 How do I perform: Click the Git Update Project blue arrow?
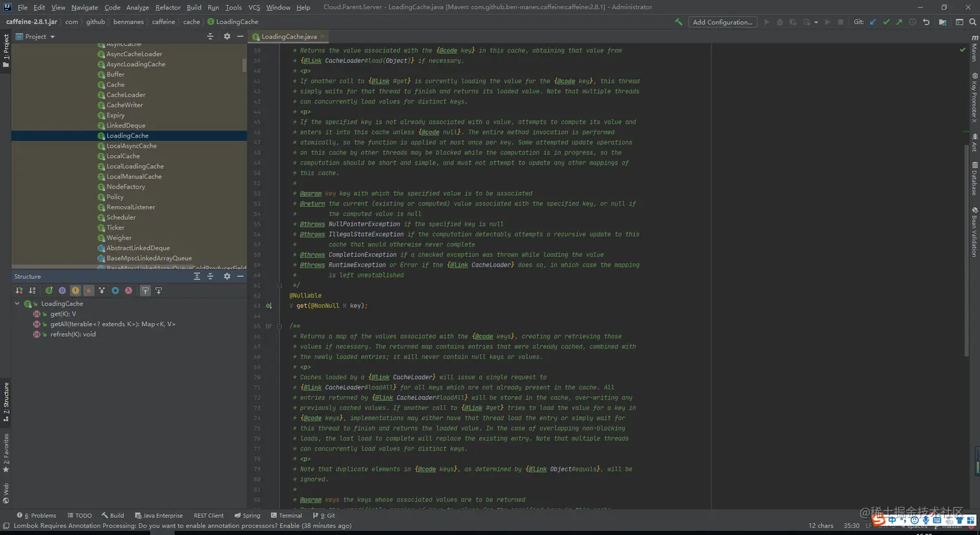[x=873, y=22]
